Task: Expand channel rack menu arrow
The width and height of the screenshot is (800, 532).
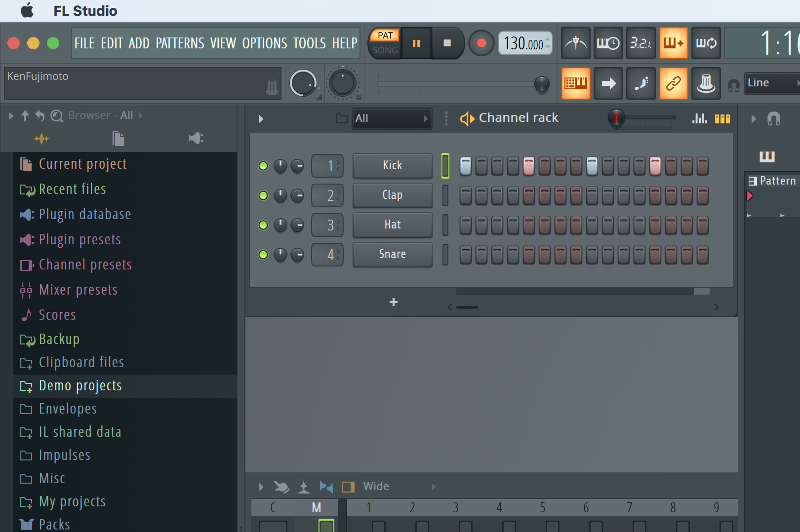Action: coord(261,119)
